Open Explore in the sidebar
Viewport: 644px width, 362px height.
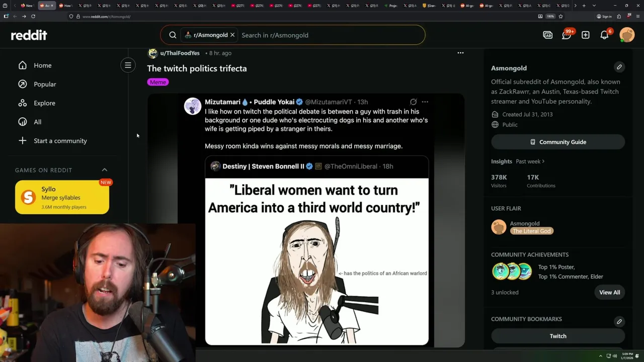point(44,103)
